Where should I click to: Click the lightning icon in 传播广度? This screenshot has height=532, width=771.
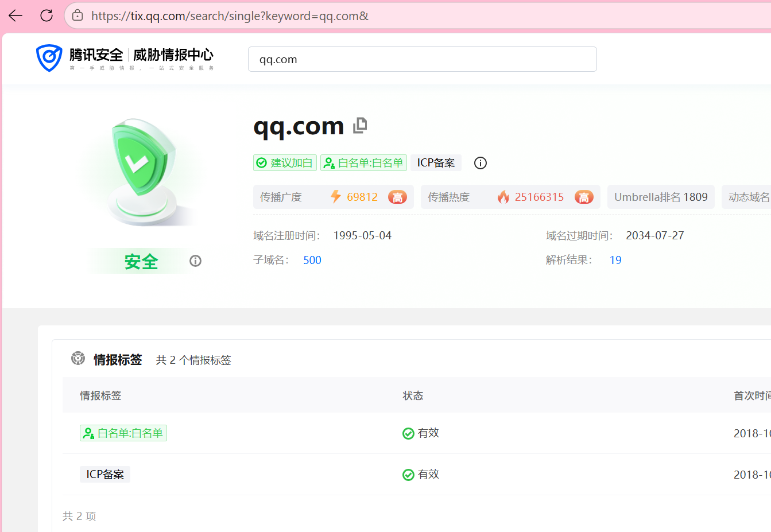(336, 197)
